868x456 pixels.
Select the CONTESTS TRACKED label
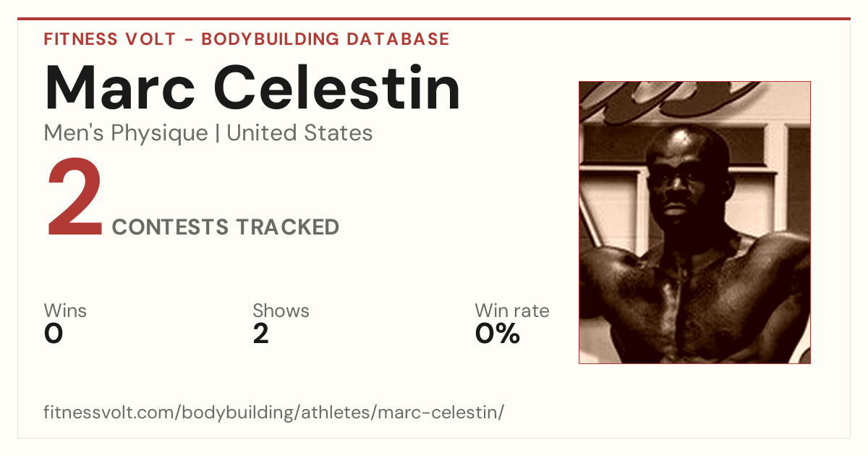click(x=226, y=227)
